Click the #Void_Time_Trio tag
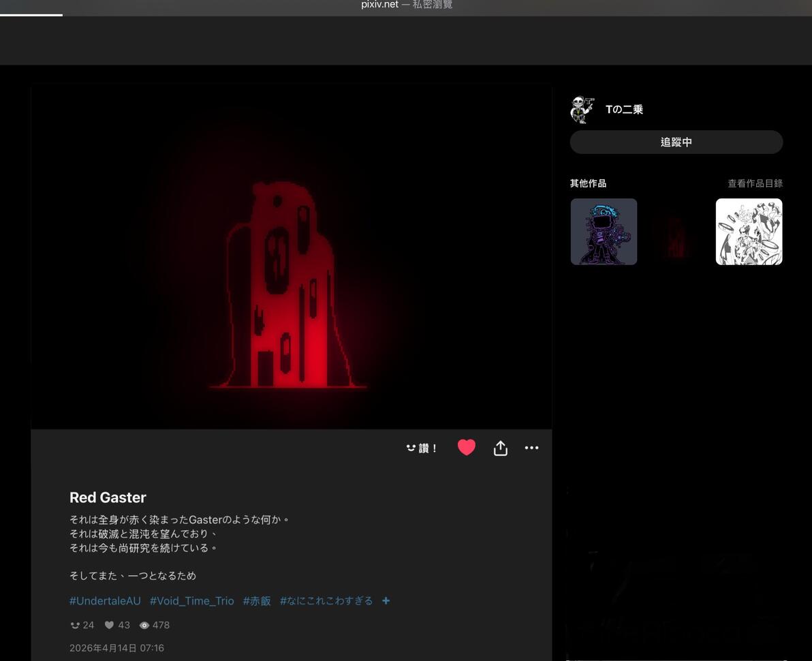The height and width of the screenshot is (661, 812). (192, 601)
